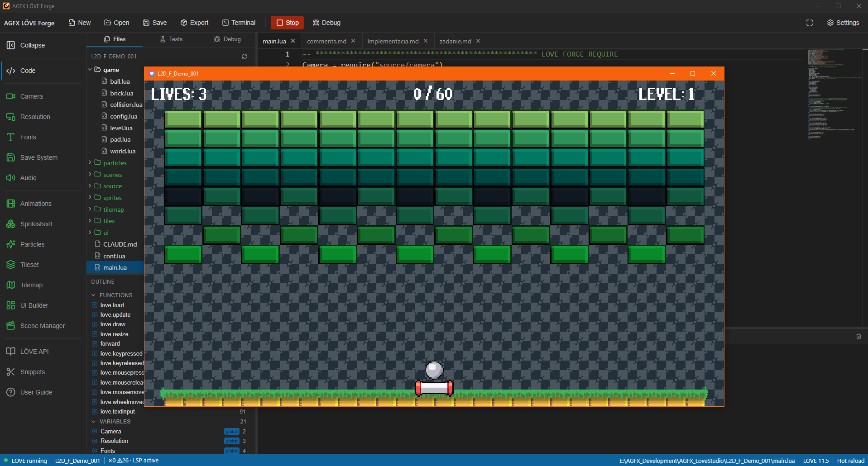
Task: Open the Export toolbar button
Action: click(194, 23)
